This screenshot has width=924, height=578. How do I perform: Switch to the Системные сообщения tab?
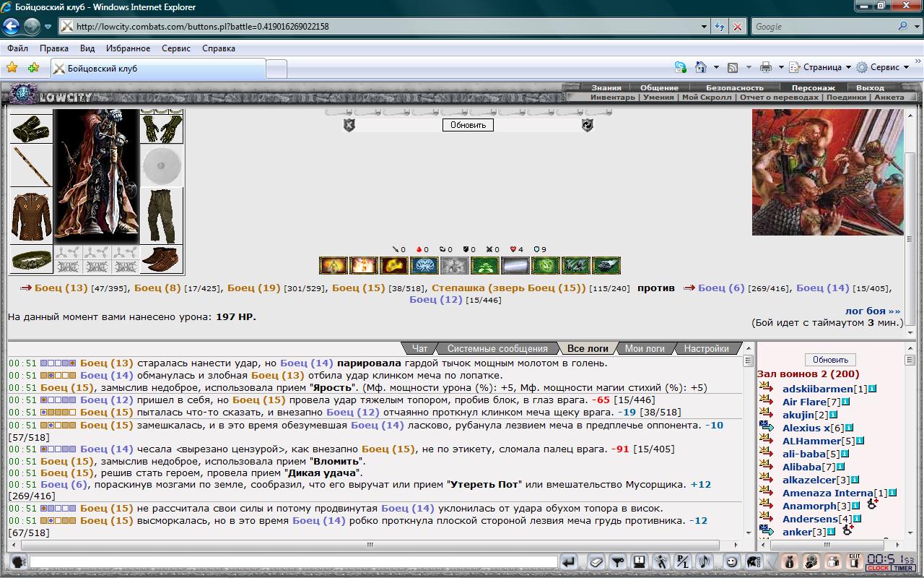click(x=497, y=348)
